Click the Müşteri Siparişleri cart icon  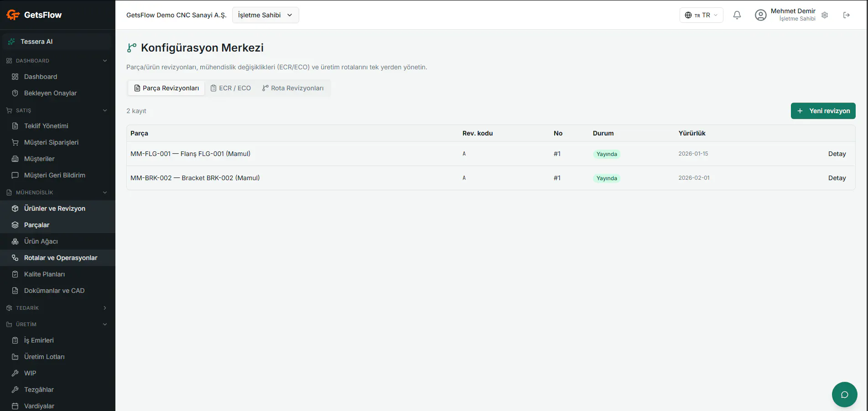[x=15, y=142]
